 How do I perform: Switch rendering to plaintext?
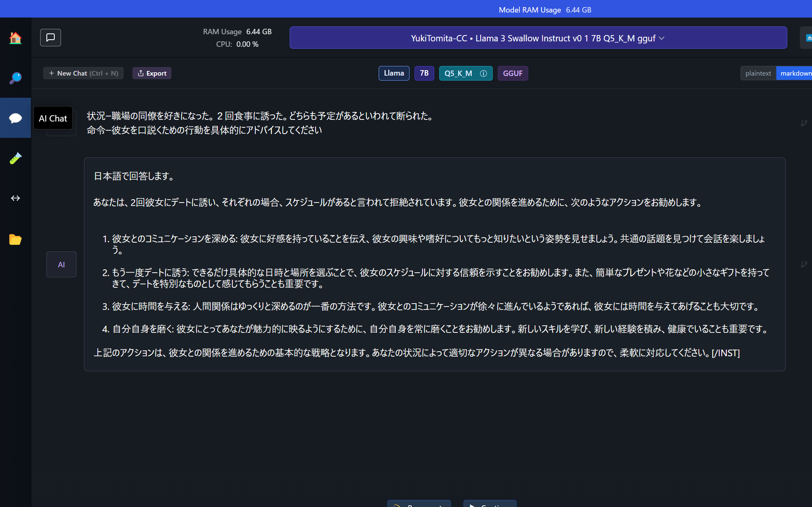758,74
